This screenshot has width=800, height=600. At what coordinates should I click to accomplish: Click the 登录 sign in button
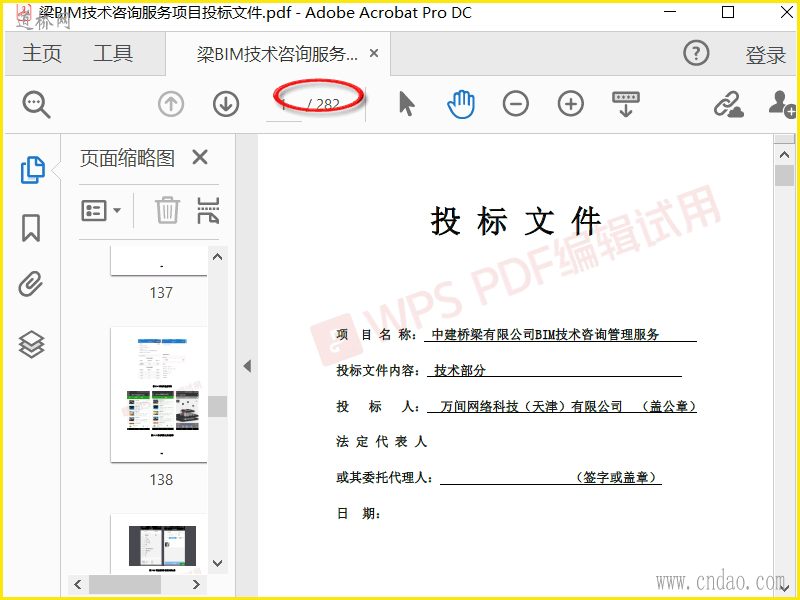[x=765, y=55]
